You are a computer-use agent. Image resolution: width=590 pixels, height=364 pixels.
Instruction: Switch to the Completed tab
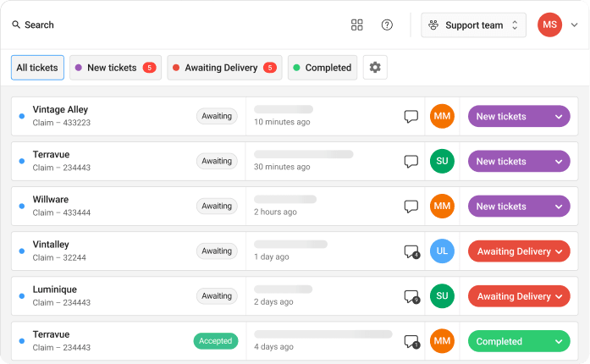[x=323, y=68]
